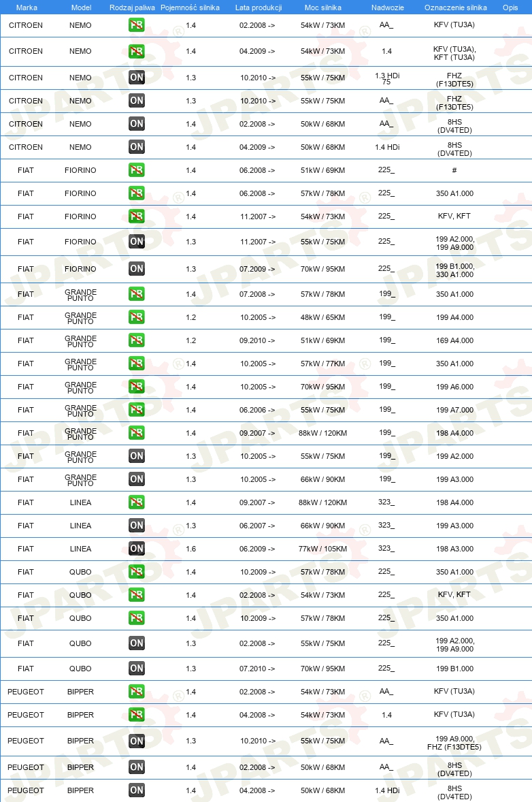Screen dimensions: 532x802
Task: Click Pojemność silnika column header
Action: point(190,7)
